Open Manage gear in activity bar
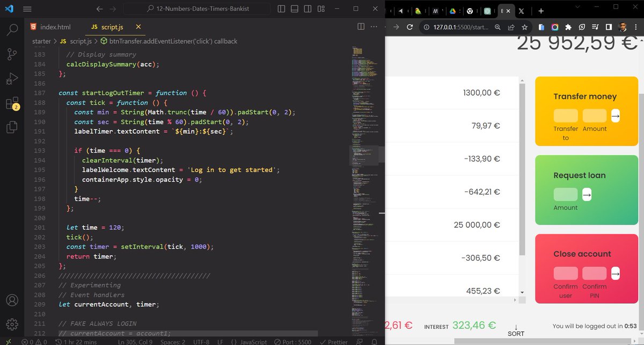The image size is (644, 345). (12, 325)
